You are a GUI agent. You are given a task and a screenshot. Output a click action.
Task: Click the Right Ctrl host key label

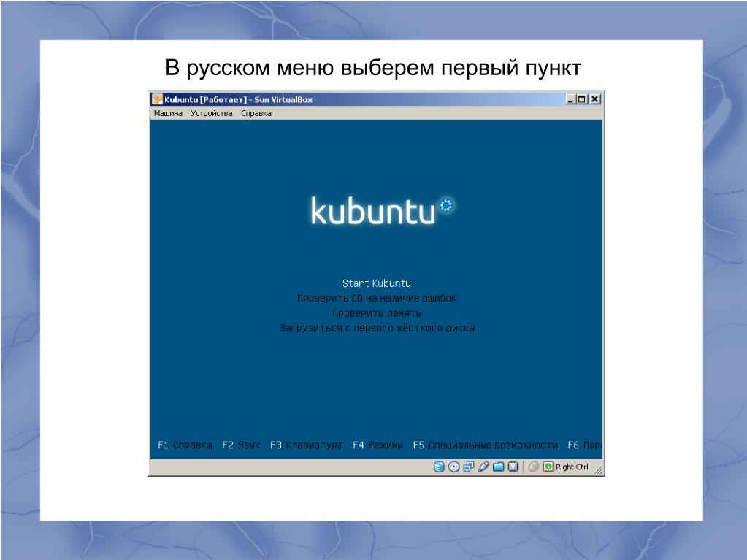coord(572,467)
